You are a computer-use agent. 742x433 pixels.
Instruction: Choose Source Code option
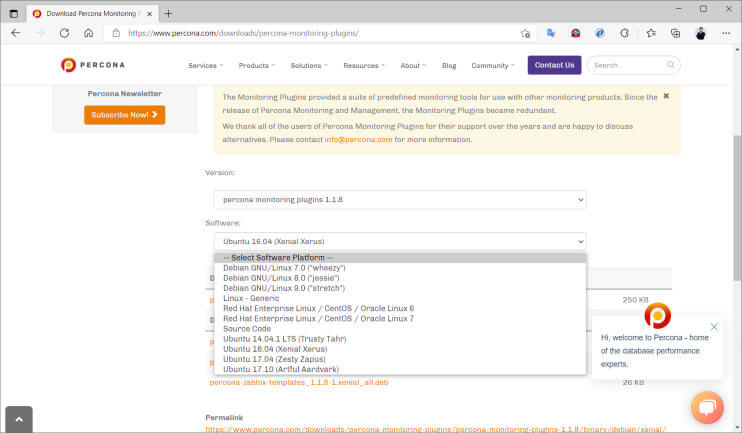tap(400, 329)
